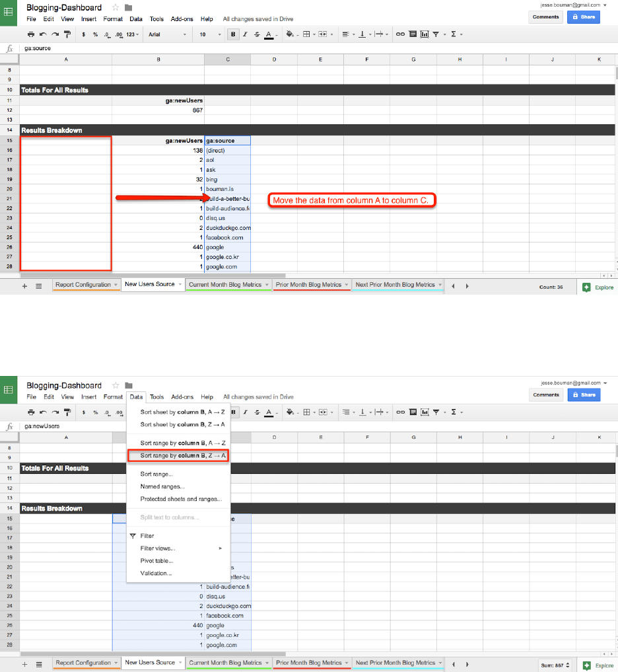Apply currency format in the upper window toolbar

point(83,34)
